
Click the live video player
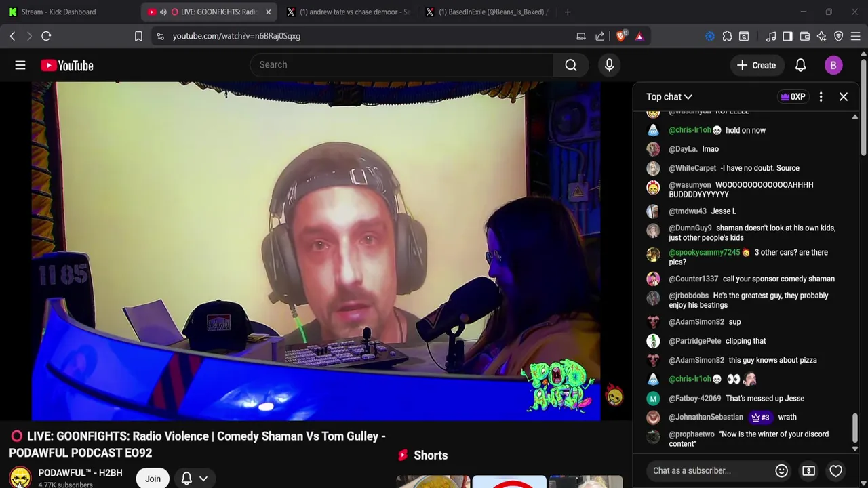click(315, 251)
